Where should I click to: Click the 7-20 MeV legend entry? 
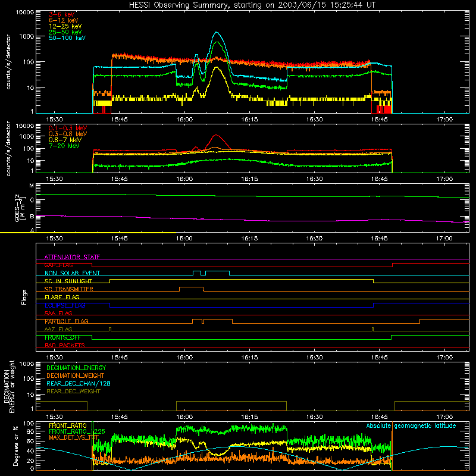pyautogui.click(x=64, y=146)
